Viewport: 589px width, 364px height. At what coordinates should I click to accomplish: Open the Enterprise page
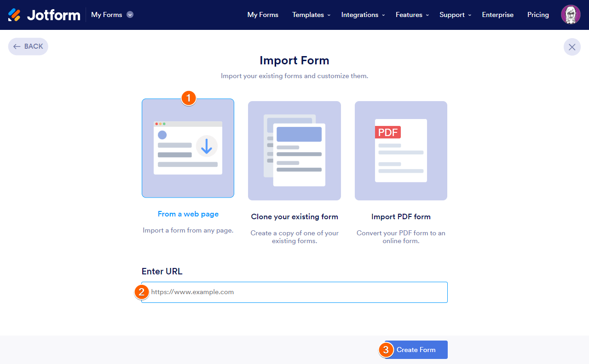coord(497,15)
